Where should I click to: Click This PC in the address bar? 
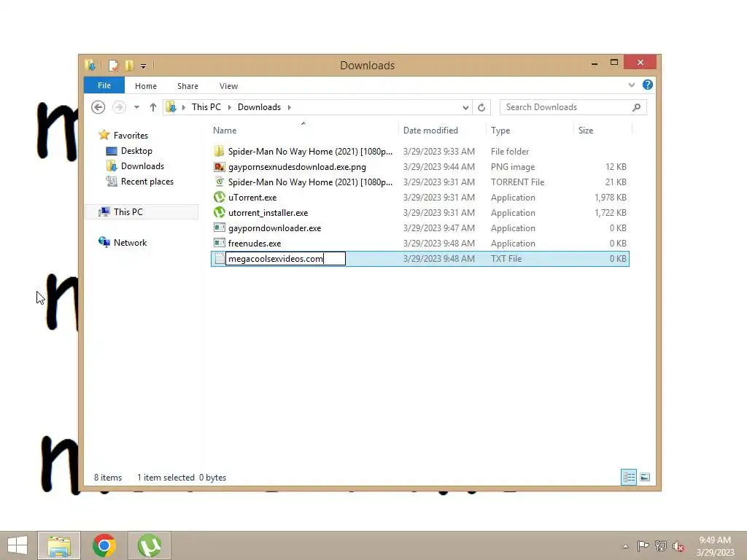tap(206, 107)
